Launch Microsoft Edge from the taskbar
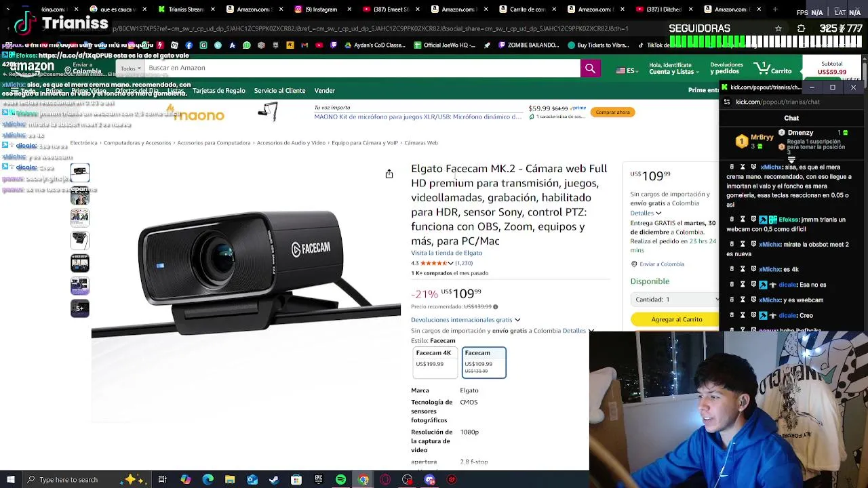Viewport: 868px width, 488px height. (x=208, y=480)
